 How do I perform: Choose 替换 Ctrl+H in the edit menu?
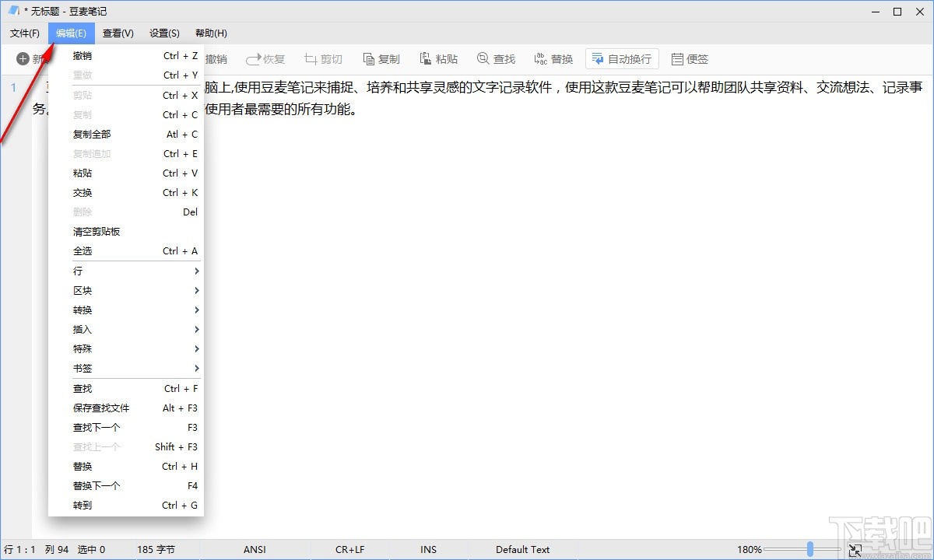click(x=126, y=466)
